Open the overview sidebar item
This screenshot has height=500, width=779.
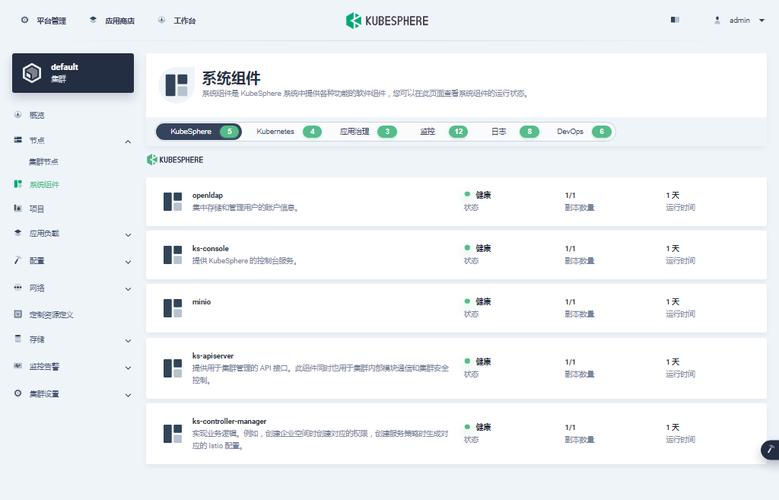click(x=36, y=115)
